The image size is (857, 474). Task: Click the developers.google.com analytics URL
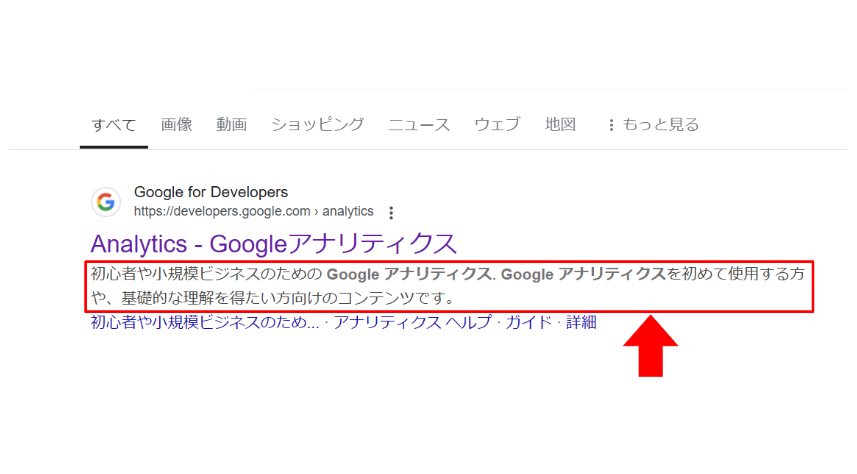(x=254, y=212)
